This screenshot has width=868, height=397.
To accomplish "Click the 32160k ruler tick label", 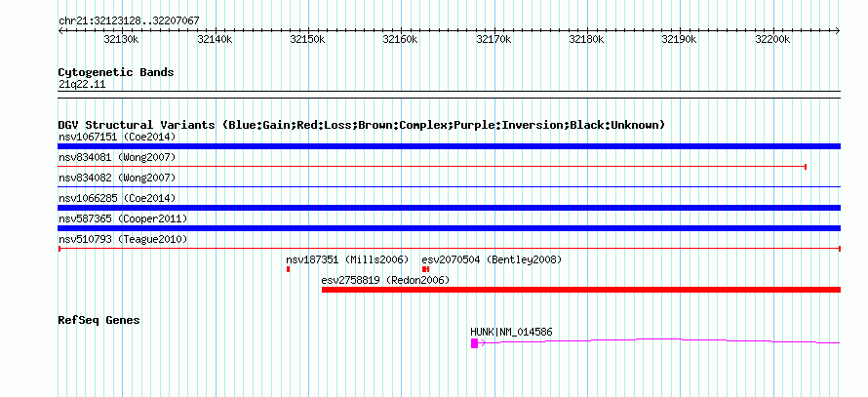I will [x=401, y=40].
